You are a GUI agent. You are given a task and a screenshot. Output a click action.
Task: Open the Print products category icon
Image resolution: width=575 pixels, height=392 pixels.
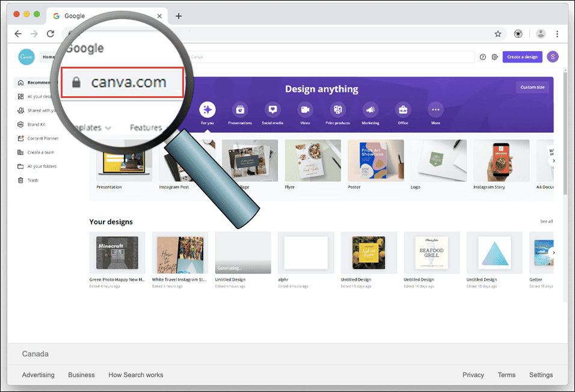point(337,111)
